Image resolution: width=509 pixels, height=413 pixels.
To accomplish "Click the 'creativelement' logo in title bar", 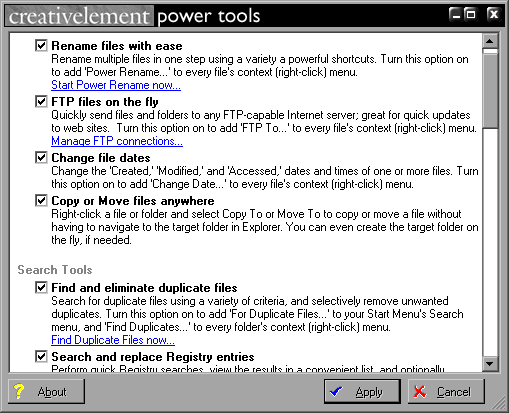I will (79, 16).
